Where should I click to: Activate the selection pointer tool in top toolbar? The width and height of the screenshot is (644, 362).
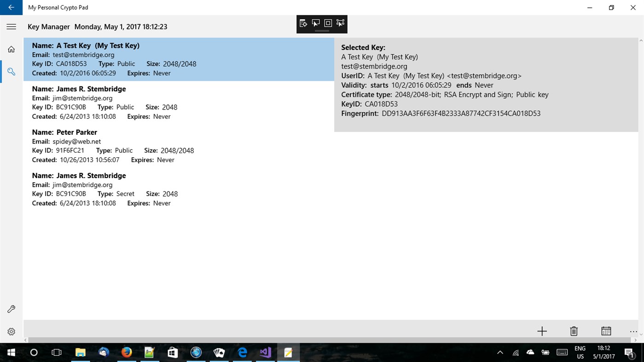point(315,23)
